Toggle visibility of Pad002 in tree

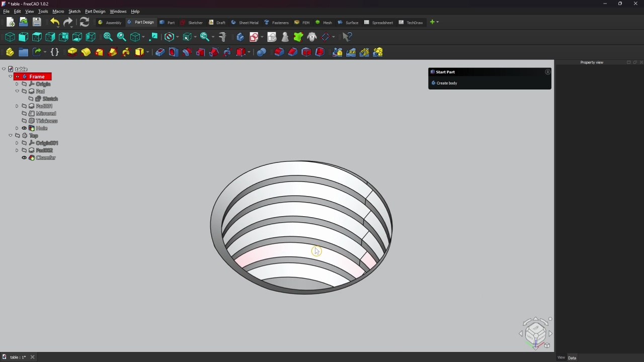[24, 150]
